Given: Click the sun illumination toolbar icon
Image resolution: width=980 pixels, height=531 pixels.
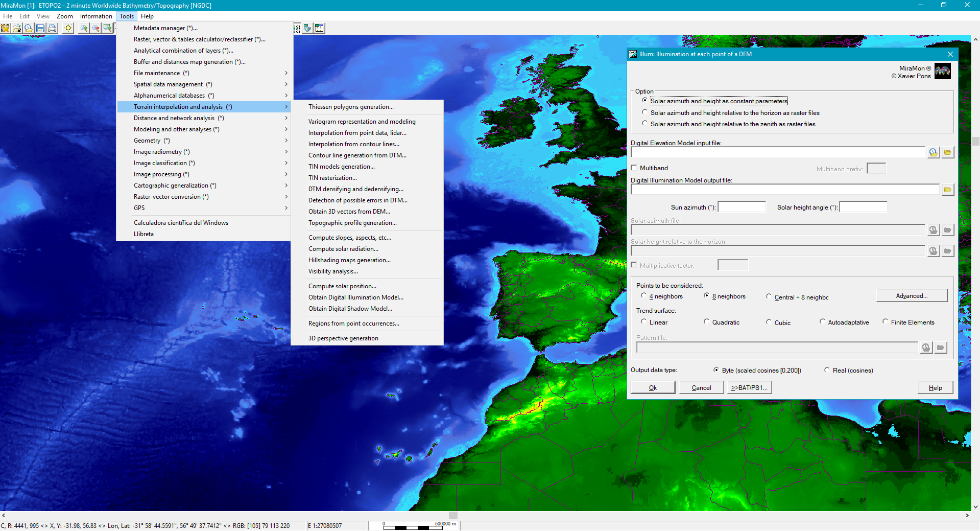Looking at the screenshot, I should (68, 28).
